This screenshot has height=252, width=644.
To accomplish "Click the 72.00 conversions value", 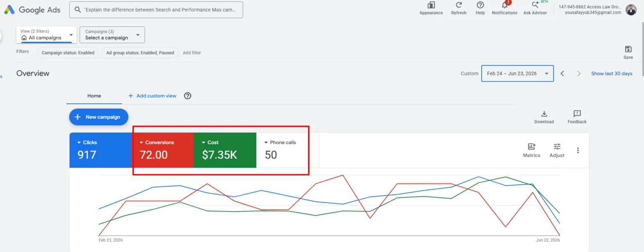I will [154, 155].
